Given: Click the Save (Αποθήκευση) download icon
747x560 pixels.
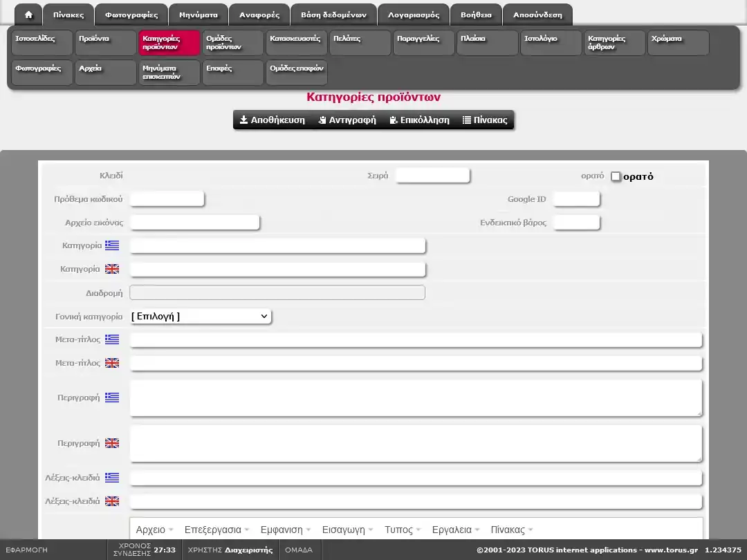Looking at the screenshot, I should [244, 120].
